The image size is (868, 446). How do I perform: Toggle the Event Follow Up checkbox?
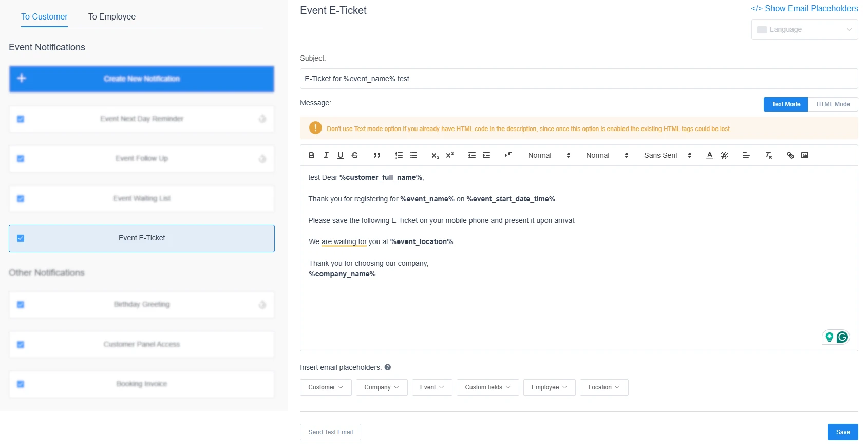tap(21, 159)
